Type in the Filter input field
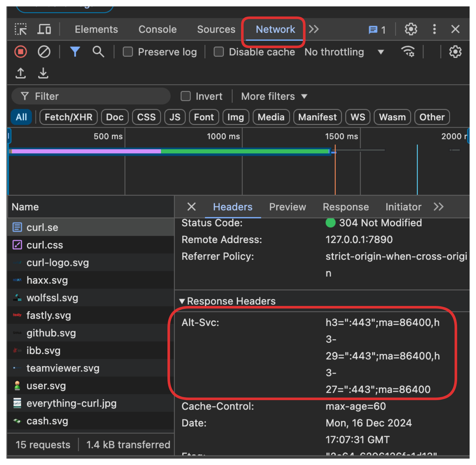Image resolution: width=476 pixels, height=465 pixels. click(96, 96)
